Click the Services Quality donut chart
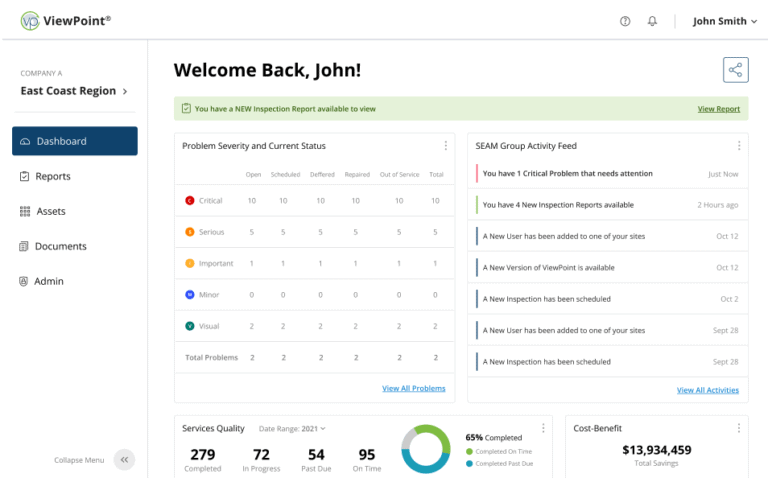Screen dimensions: 768x478 tap(426, 449)
